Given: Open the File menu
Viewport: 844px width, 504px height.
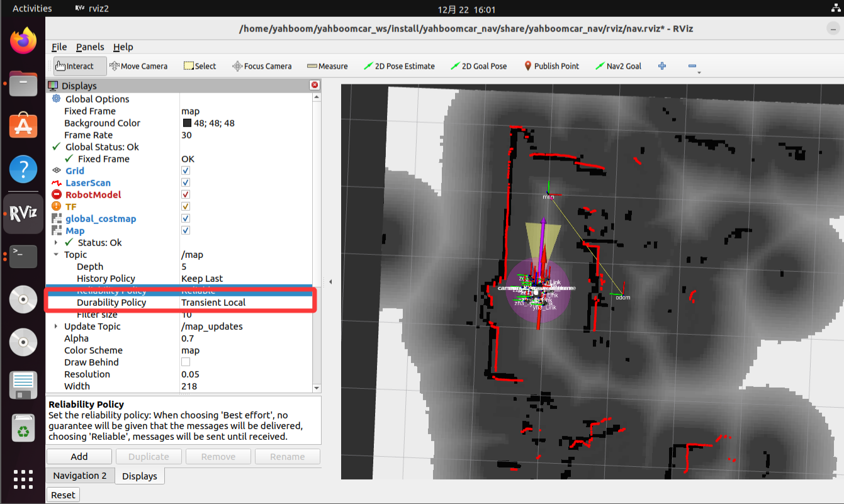Looking at the screenshot, I should click(x=59, y=47).
